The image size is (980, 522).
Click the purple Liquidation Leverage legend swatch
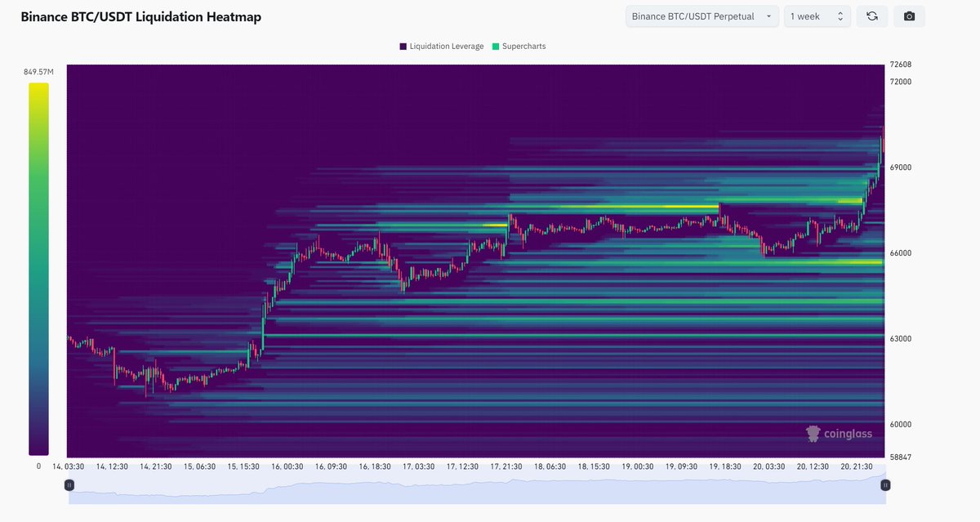[x=403, y=47]
